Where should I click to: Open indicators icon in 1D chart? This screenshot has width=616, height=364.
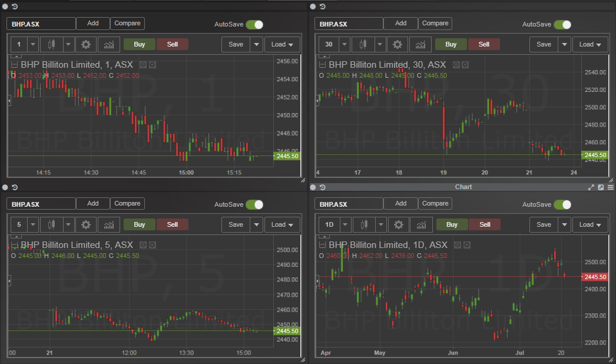coord(421,224)
